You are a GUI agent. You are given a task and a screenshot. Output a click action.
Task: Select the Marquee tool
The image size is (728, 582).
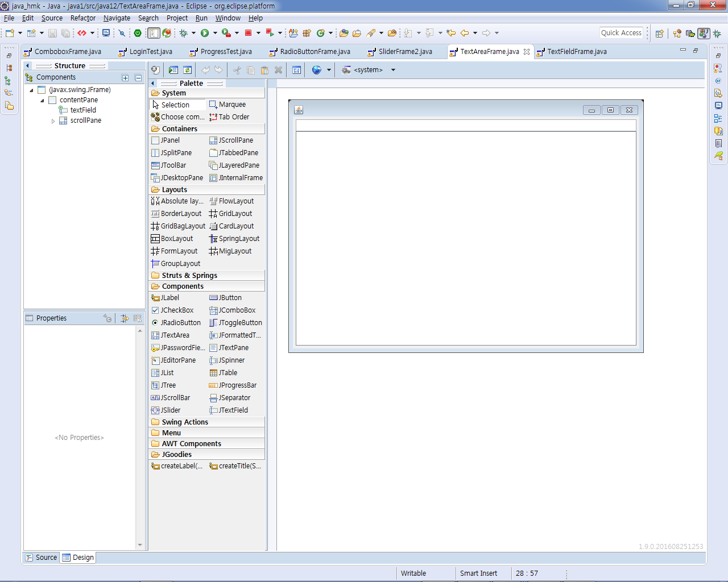tap(227, 105)
